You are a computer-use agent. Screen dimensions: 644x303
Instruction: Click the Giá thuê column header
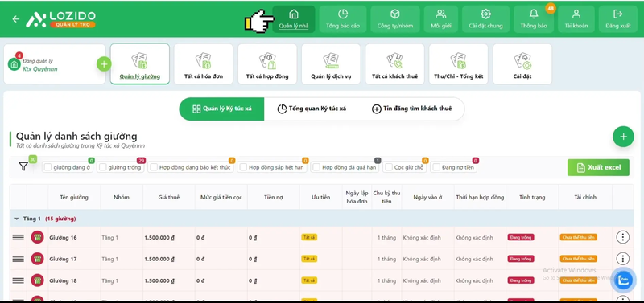click(x=169, y=197)
